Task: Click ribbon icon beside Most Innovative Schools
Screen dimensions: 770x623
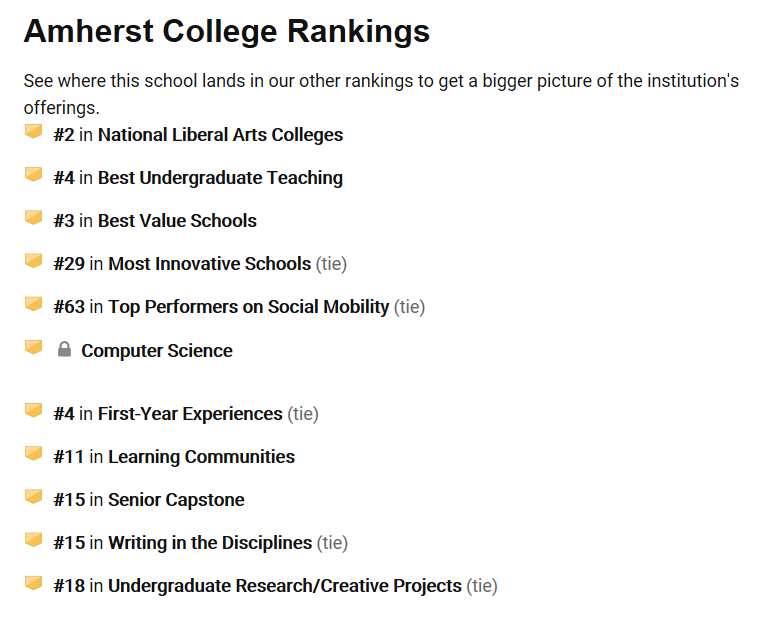Action: point(34,260)
